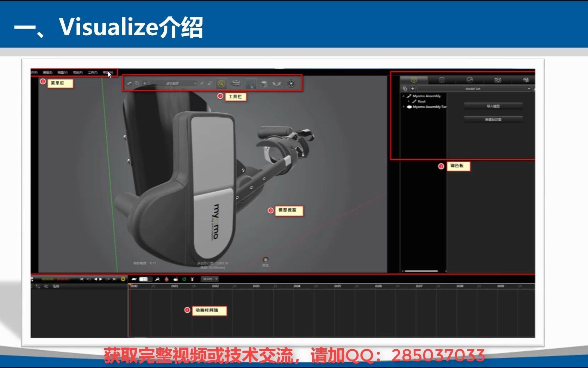Click the keyframe record red icon on timeline
Viewport: 588px width, 368px height.
(x=167, y=279)
